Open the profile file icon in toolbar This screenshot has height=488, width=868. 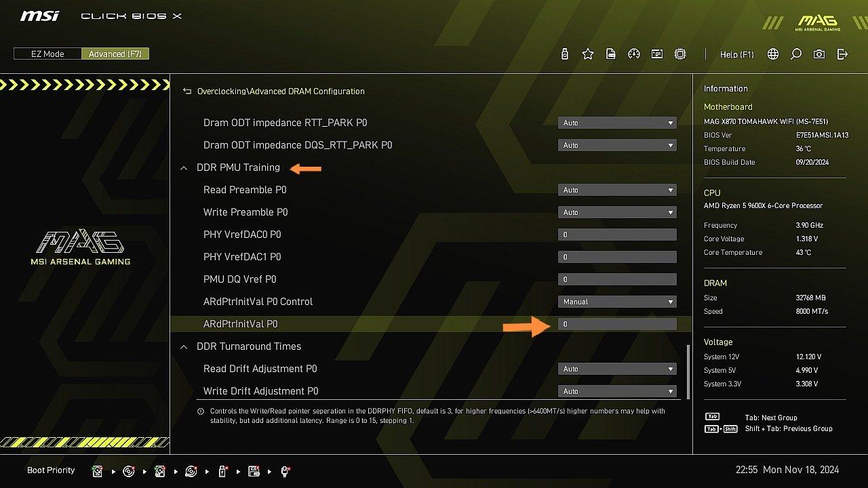click(611, 54)
